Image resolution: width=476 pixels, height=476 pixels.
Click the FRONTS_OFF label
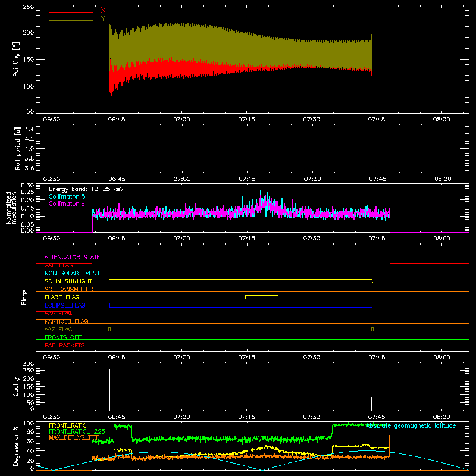pyautogui.click(x=63, y=337)
